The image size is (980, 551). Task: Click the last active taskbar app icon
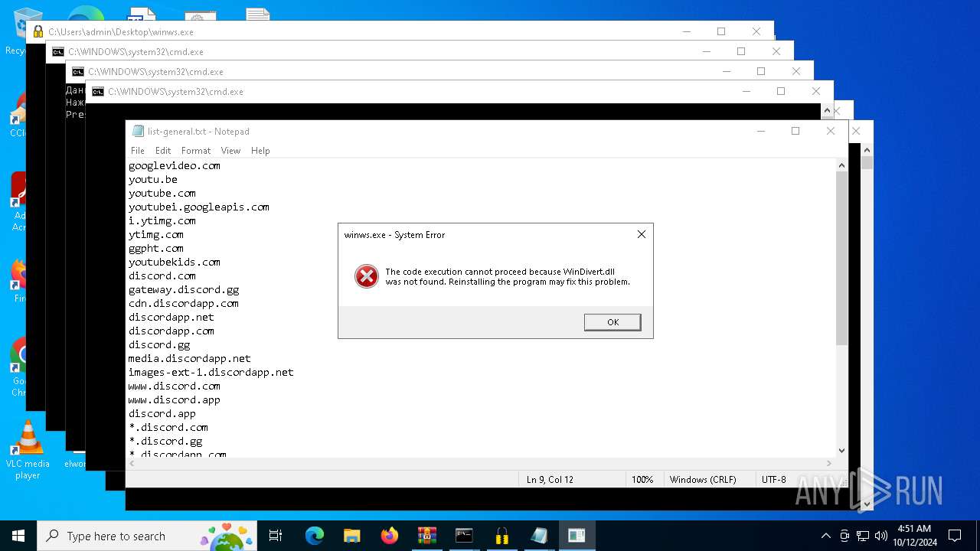(x=577, y=536)
